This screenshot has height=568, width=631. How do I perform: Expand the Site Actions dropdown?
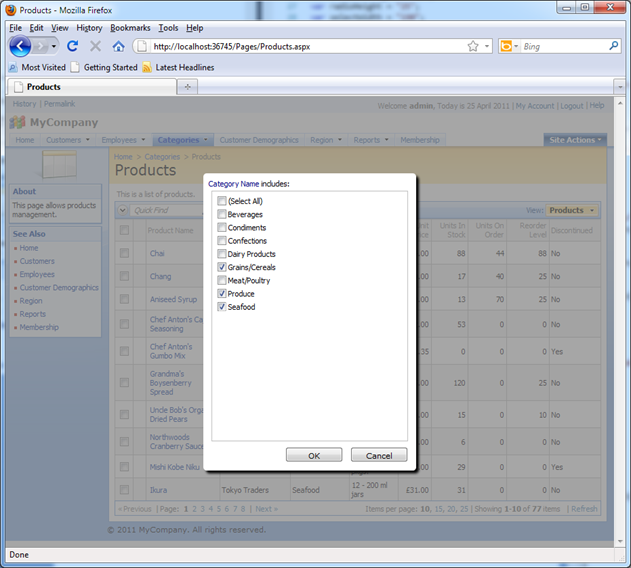pyautogui.click(x=575, y=140)
